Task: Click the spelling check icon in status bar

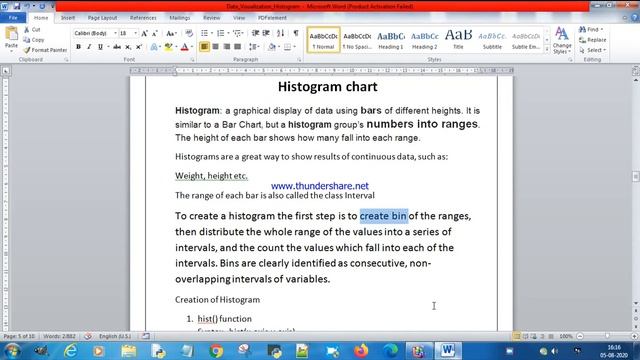Action: (88, 336)
